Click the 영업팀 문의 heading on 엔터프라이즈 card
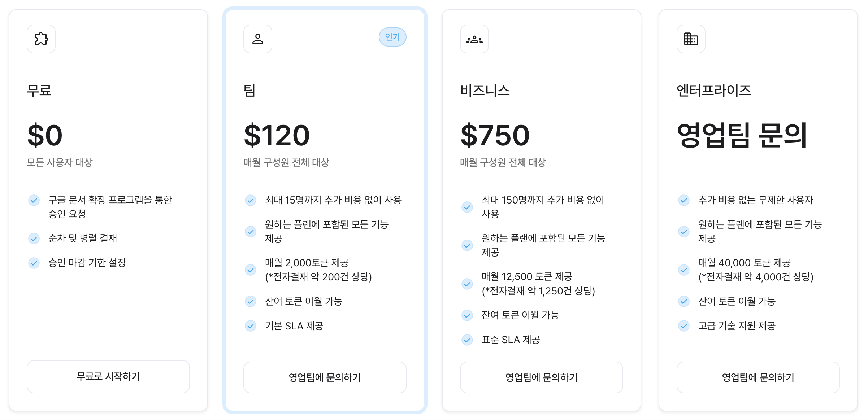 [x=742, y=135]
